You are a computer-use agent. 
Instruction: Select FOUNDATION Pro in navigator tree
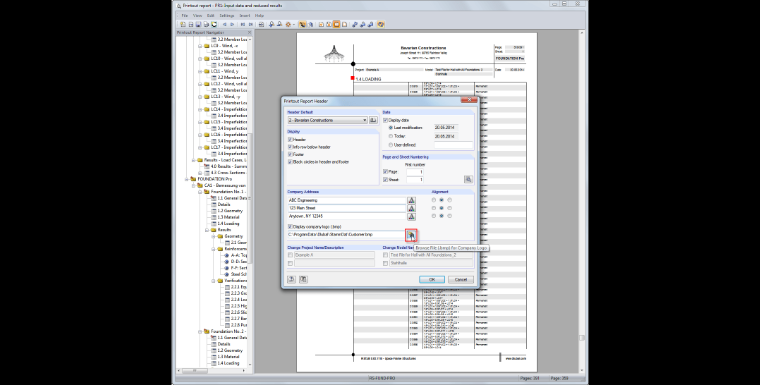tap(214, 179)
